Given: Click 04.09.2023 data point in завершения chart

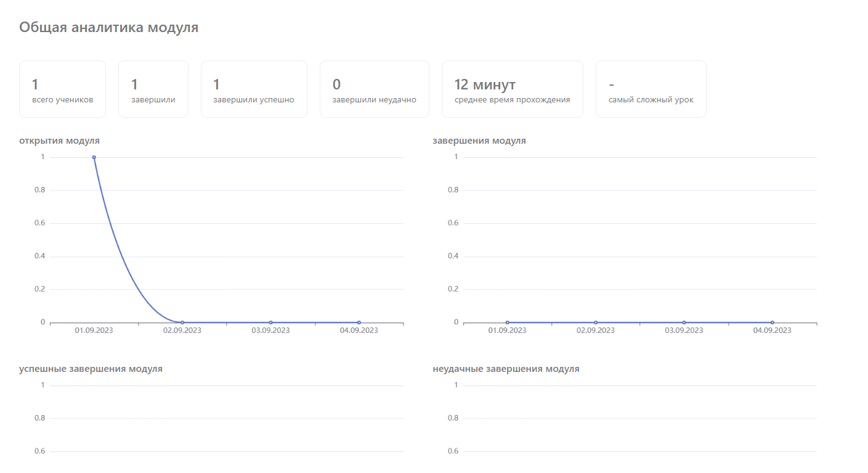Looking at the screenshot, I should 773,323.
